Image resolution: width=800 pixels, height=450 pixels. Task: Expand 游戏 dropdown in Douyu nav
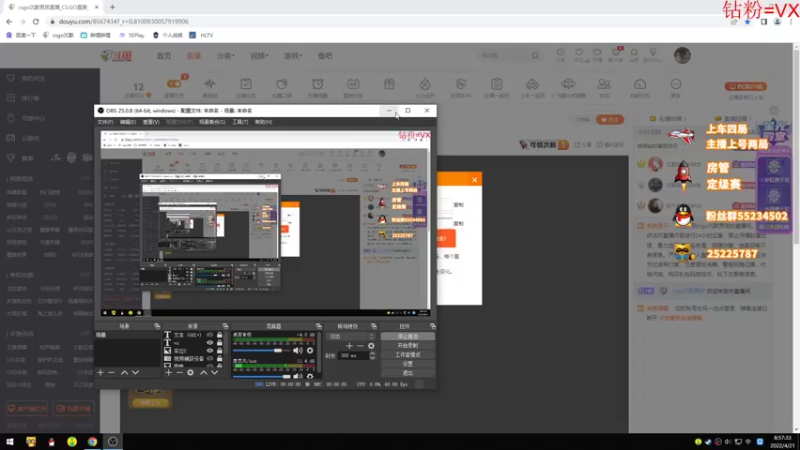click(293, 56)
